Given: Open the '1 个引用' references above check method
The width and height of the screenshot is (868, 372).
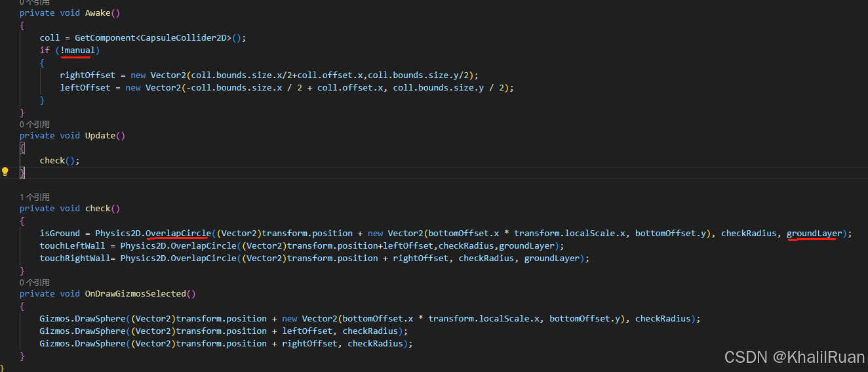Looking at the screenshot, I should [x=35, y=197].
